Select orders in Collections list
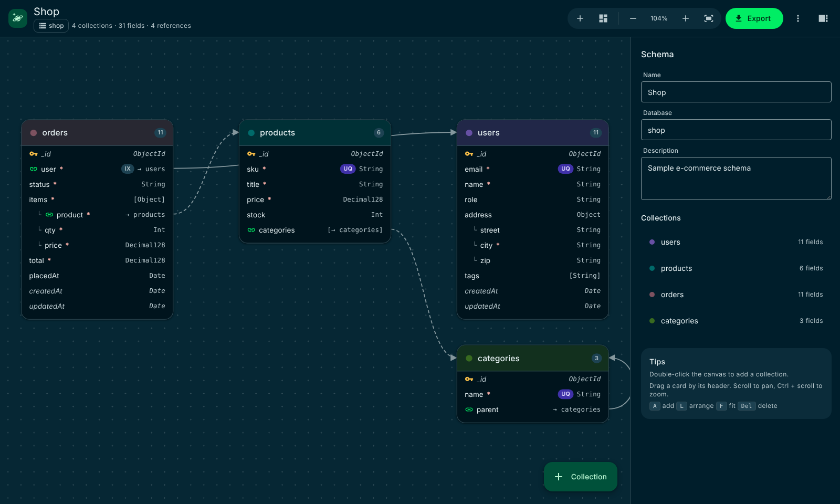The width and height of the screenshot is (840, 504). click(736, 295)
